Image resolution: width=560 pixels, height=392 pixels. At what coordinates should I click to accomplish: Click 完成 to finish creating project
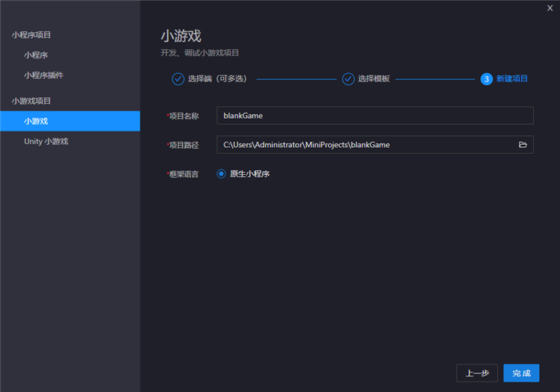[x=521, y=373]
